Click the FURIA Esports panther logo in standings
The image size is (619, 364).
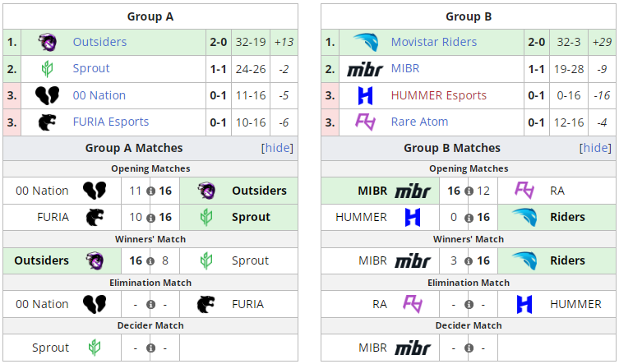point(47,122)
